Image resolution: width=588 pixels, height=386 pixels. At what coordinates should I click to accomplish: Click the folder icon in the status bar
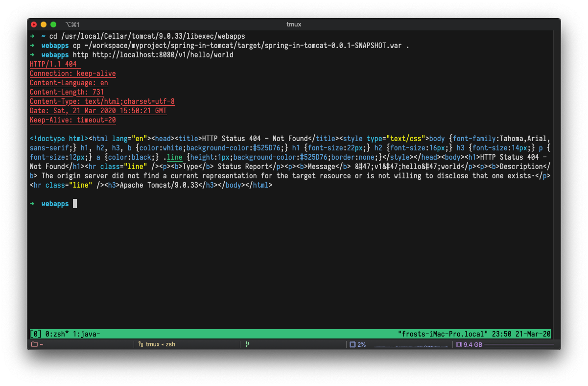(34, 344)
